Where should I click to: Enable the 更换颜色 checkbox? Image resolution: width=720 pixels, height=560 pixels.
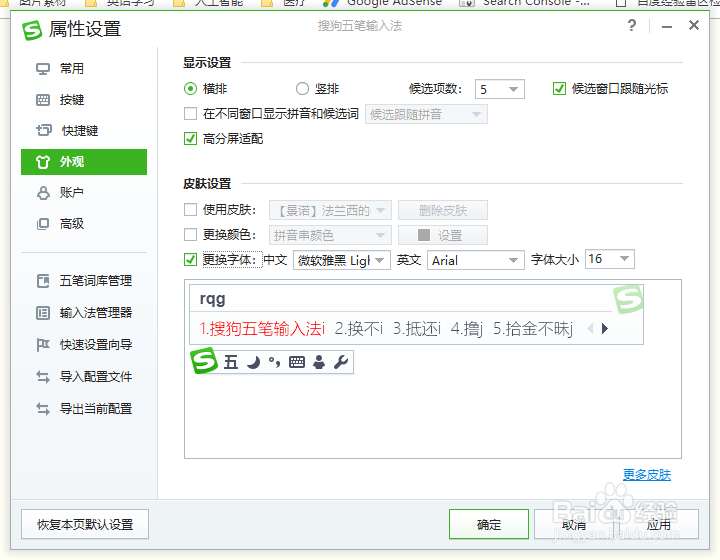coord(190,235)
